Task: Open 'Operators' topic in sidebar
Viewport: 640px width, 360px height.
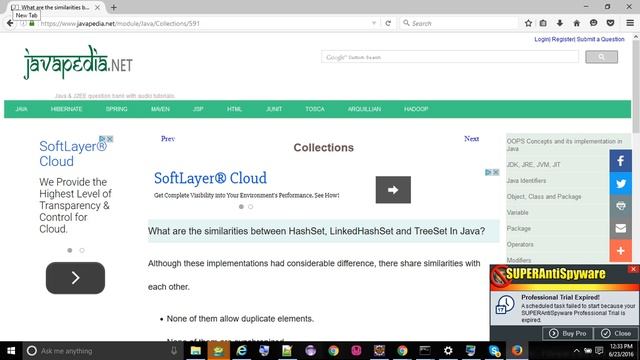Action: click(x=520, y=244)
